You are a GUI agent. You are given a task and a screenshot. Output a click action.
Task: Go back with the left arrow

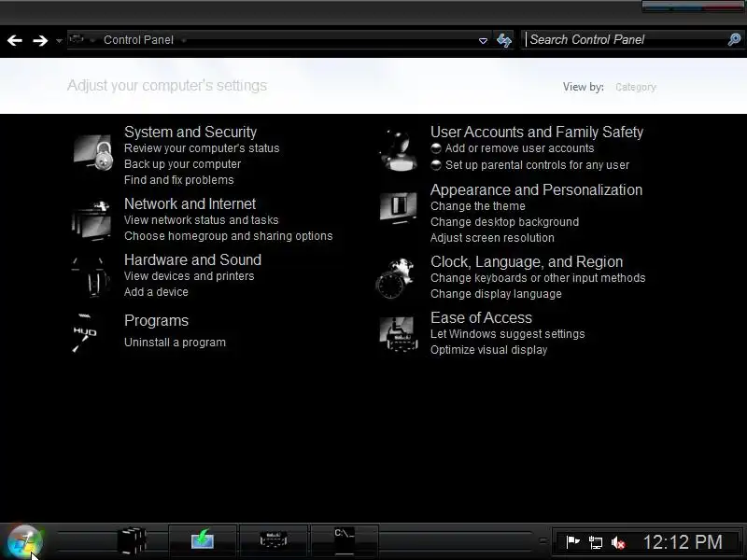pos(15,40)
